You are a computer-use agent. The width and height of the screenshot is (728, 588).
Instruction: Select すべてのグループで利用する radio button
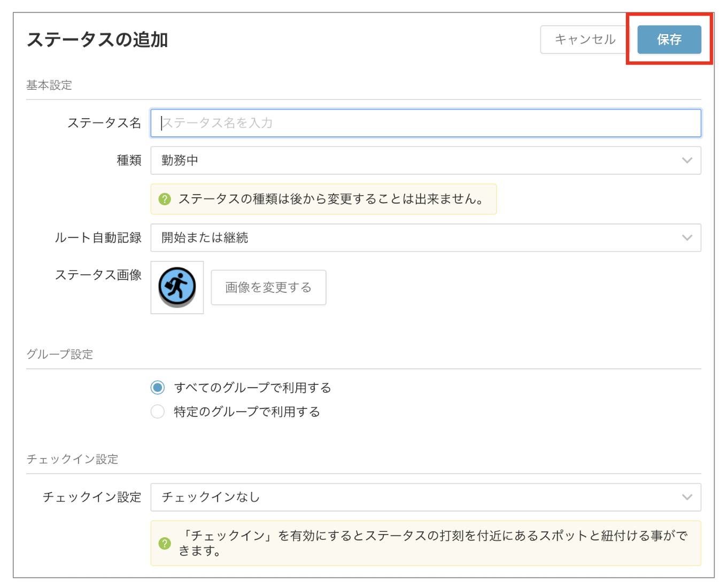(x=158, y=388)
